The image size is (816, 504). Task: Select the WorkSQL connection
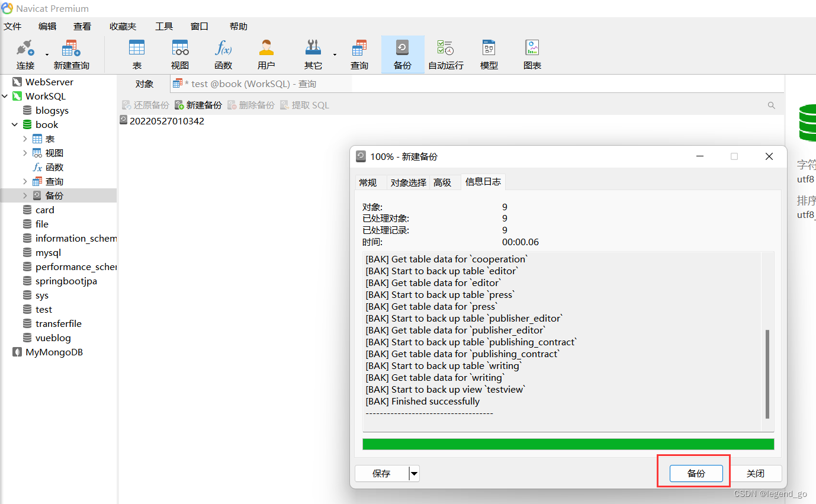point(45,96)
